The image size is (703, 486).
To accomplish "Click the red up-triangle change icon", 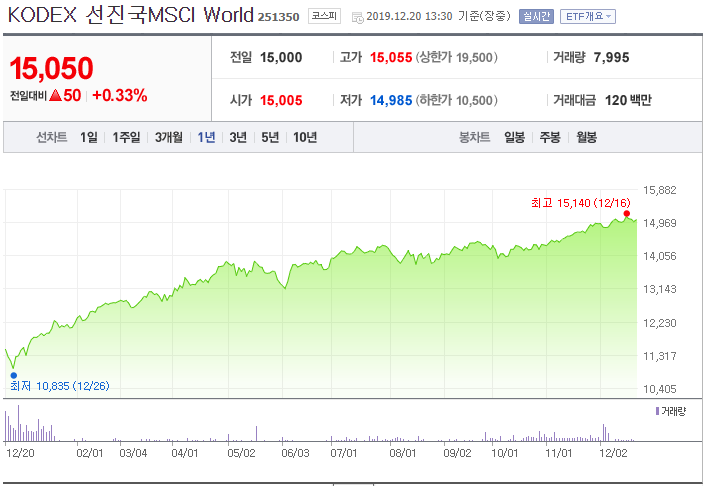I will (x=55, y=95).
